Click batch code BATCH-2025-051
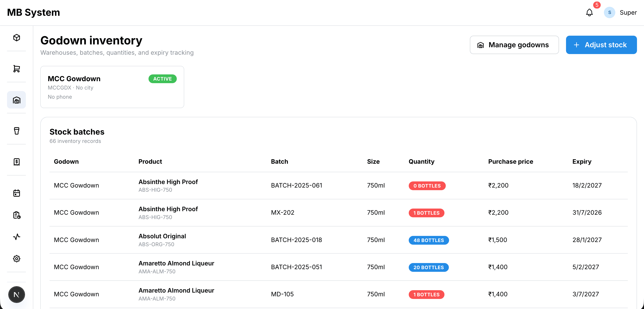Viewport: 644px width, 309px height. coord(297,267)
